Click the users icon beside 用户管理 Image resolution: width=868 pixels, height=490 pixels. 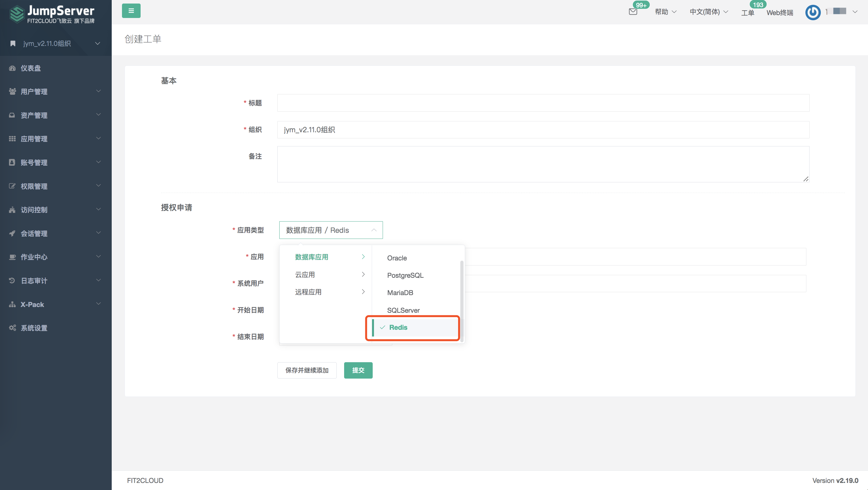[13, 91]
